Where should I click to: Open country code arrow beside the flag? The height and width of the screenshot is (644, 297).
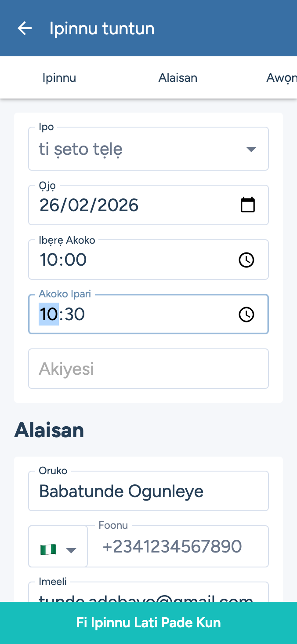tap(71, 550)
